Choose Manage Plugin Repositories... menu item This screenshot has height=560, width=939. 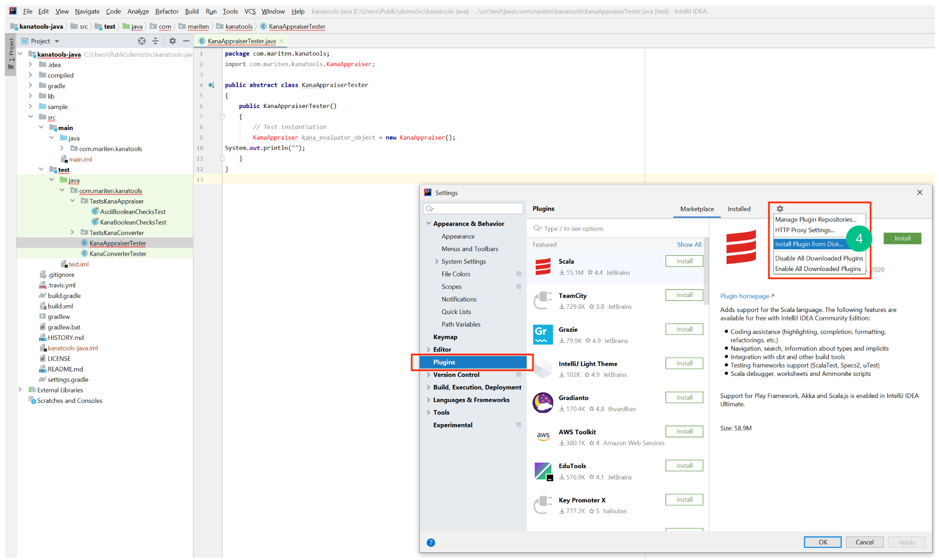coord(816,219)
